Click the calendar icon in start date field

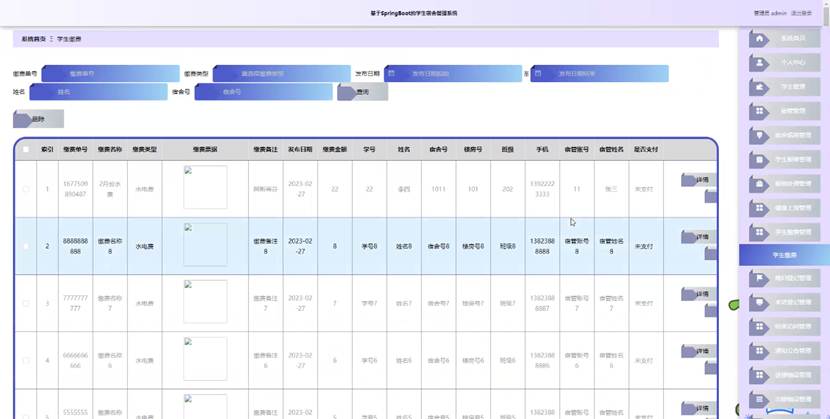[391, 74]
